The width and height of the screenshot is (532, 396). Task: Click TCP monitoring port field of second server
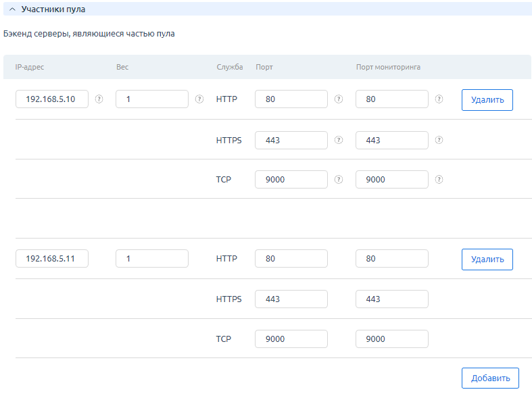(391, 339)
